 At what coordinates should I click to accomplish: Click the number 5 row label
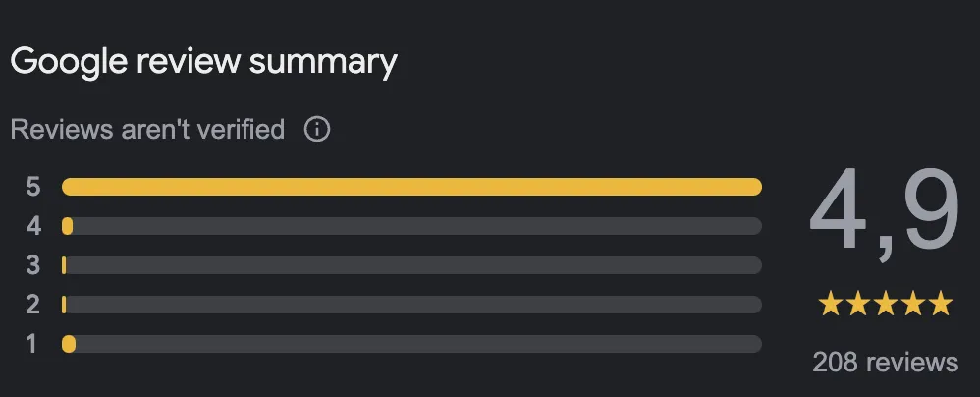click(33, 187)
